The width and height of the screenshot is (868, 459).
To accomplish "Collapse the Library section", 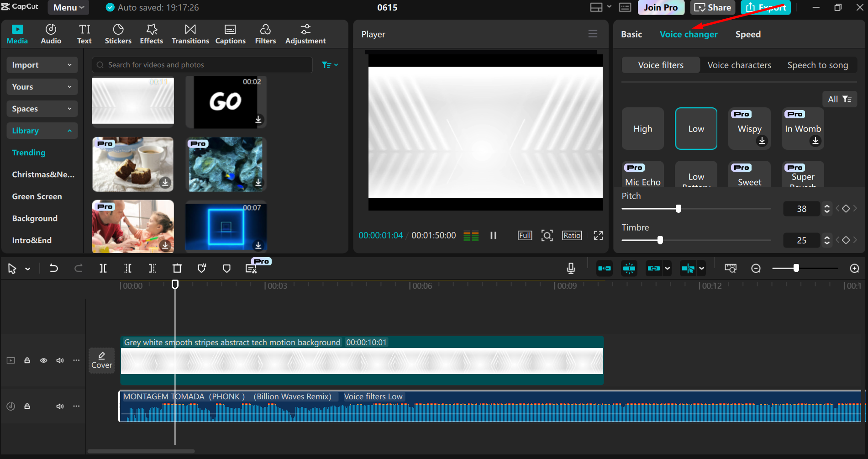I will pyautogui.click(x=42, y=131).
